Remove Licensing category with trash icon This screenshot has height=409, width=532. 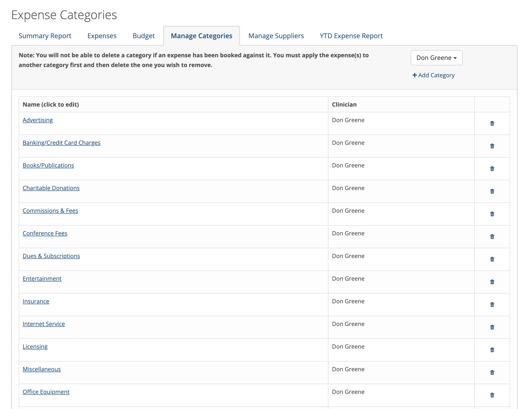pos(492,350)
